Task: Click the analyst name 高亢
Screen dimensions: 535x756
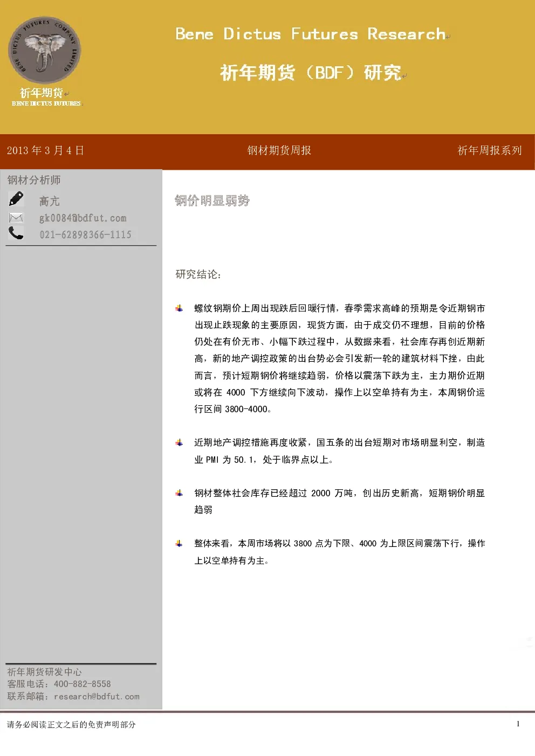Action: click(50, 202)
